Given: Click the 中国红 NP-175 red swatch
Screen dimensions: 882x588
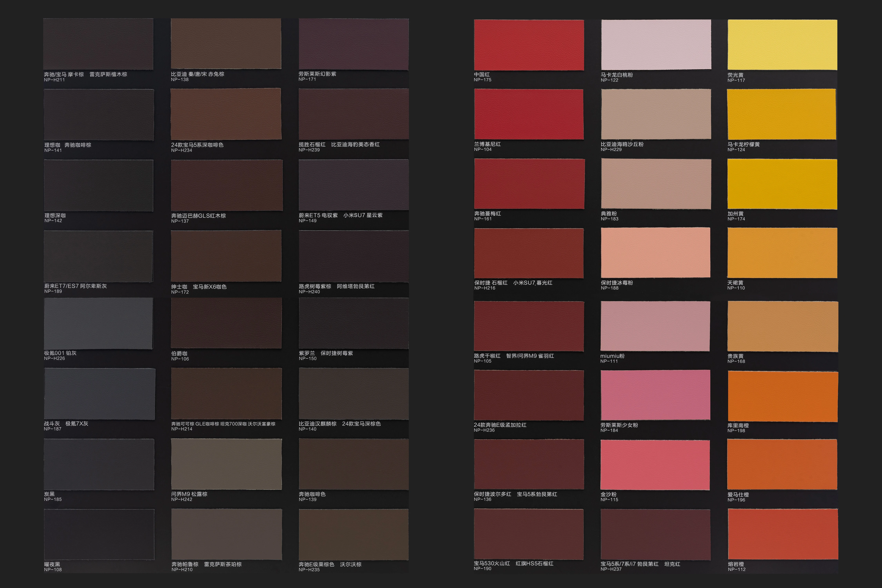Looking at the screenshot, I should (529, 45).
